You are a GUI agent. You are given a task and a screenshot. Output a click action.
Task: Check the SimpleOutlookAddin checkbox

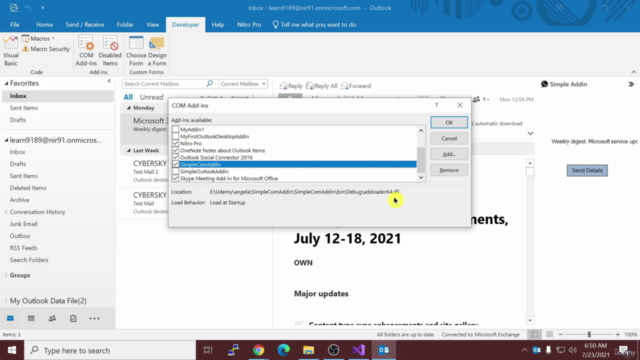tap(176, 171)
